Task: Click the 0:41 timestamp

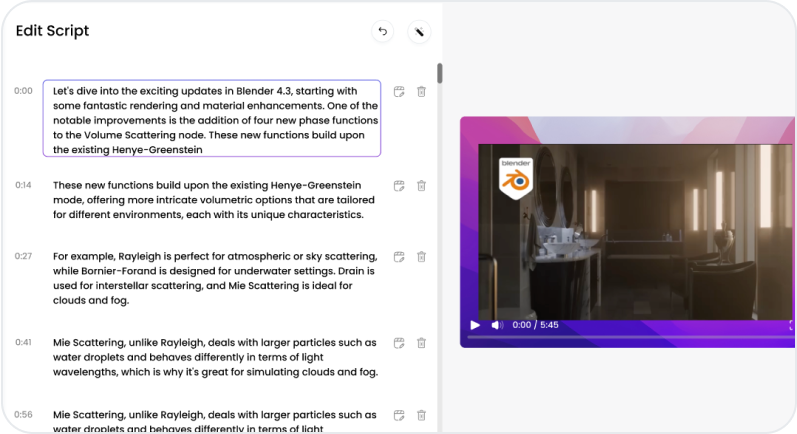Action: click(23, 343)
